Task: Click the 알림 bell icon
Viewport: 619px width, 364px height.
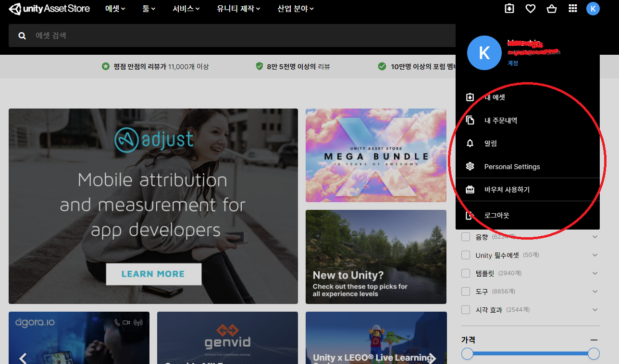Action: pyautogui.click(x=470, y=144)
